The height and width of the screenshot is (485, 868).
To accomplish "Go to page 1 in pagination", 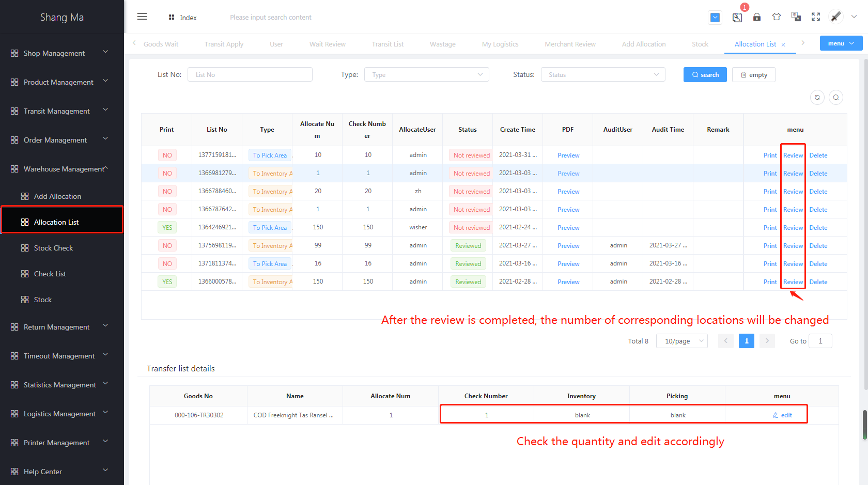I will [747, 341].
